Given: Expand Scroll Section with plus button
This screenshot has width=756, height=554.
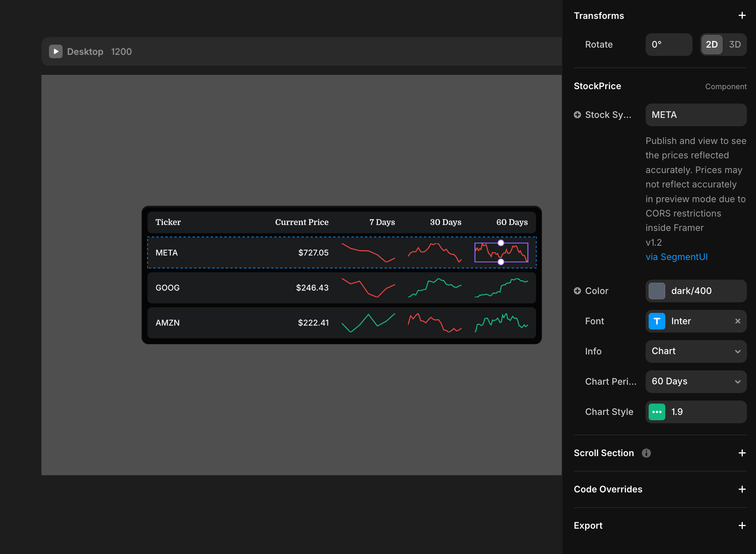Looking at the screenshot, I should click(742, 453).
